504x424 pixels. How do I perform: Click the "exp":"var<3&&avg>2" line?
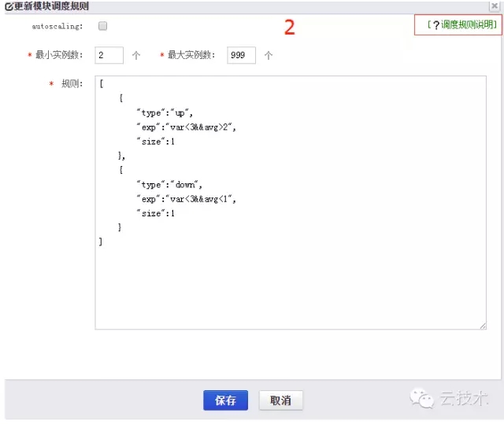(185, 127)
